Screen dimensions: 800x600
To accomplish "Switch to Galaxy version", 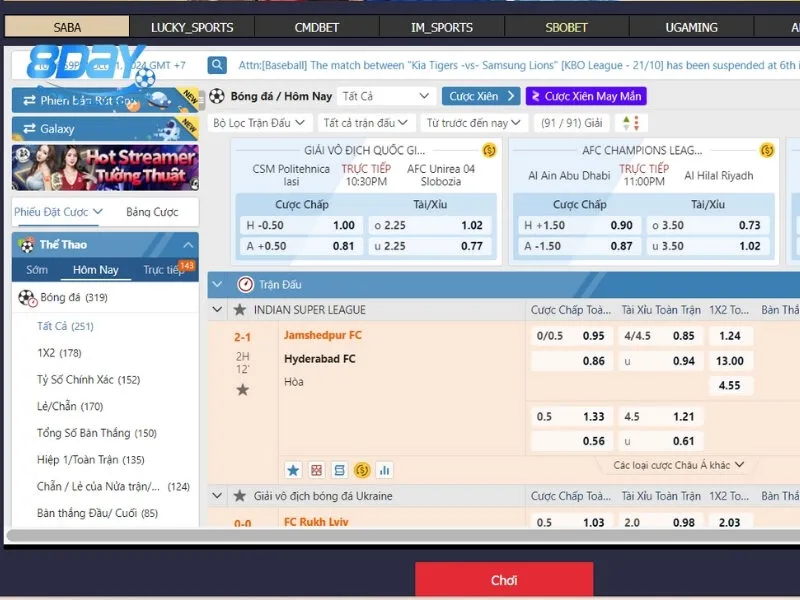I will tap(105, 129).
